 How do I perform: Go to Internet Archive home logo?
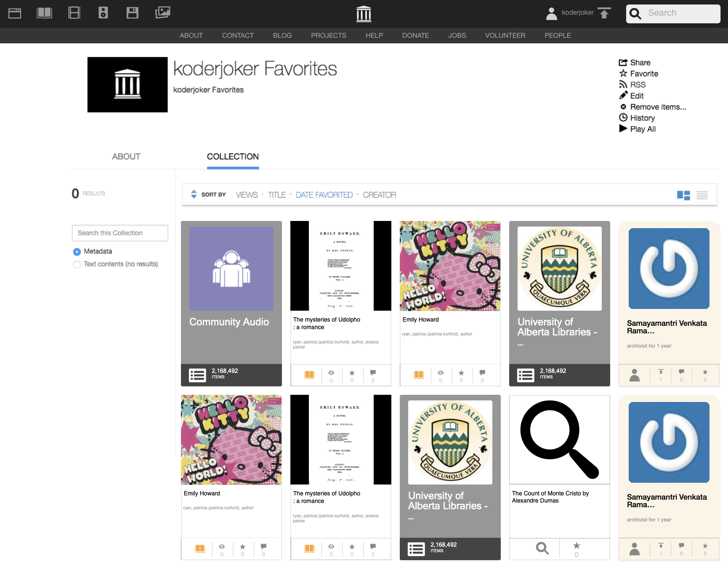pos(364,14)
